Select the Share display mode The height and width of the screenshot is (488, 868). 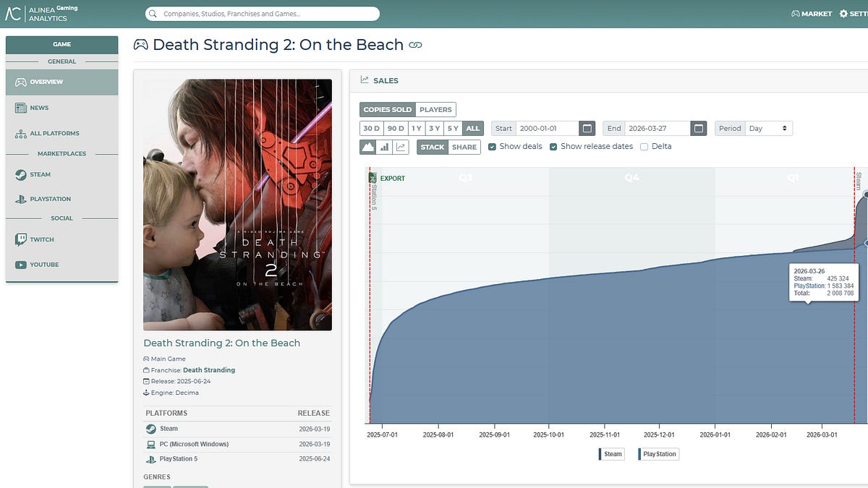click(x=464, y=147)
